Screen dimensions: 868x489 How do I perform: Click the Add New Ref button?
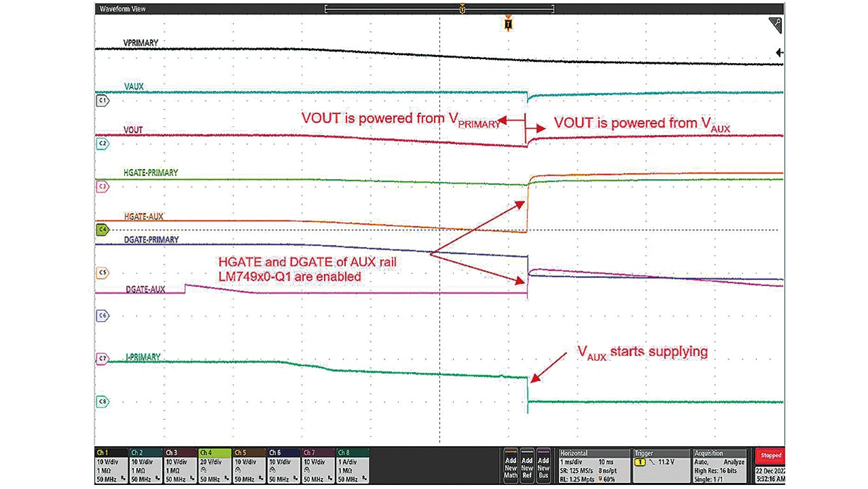pos(527,465)
